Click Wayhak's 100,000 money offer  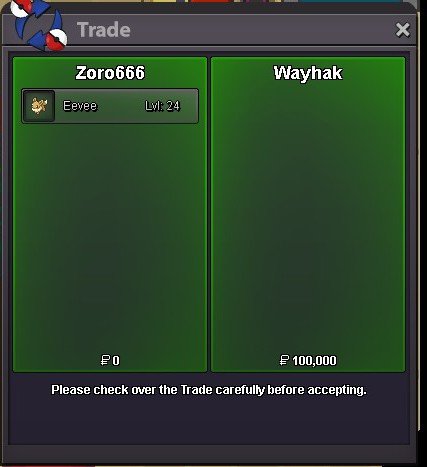click(308, 360)
